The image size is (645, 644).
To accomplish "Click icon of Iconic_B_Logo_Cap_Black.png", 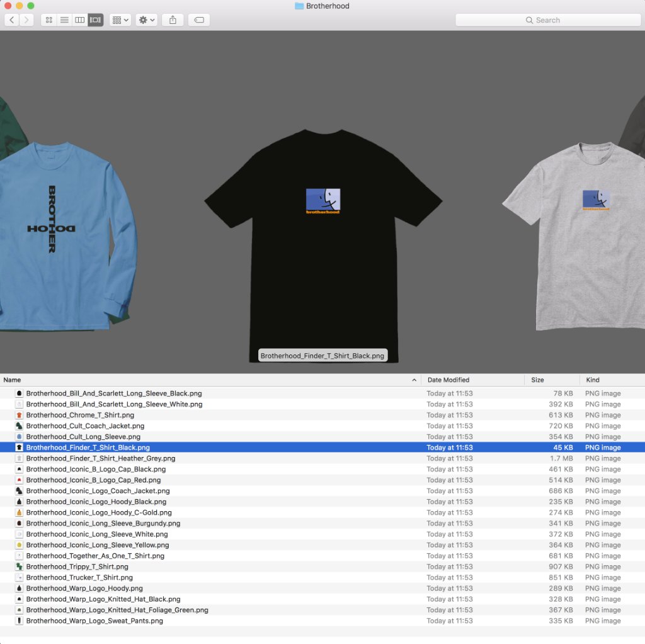I will tap(19, 469).
